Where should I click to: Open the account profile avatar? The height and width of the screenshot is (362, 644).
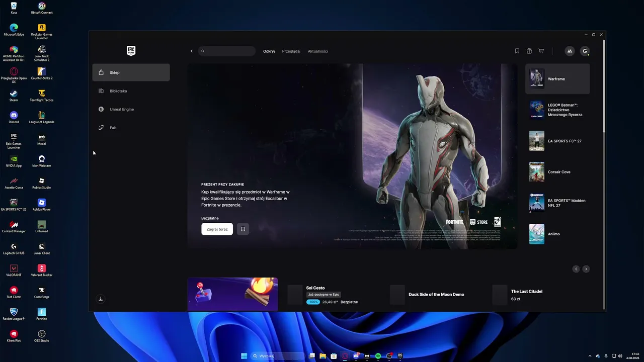pyautogui.click(x=585, y=51)
